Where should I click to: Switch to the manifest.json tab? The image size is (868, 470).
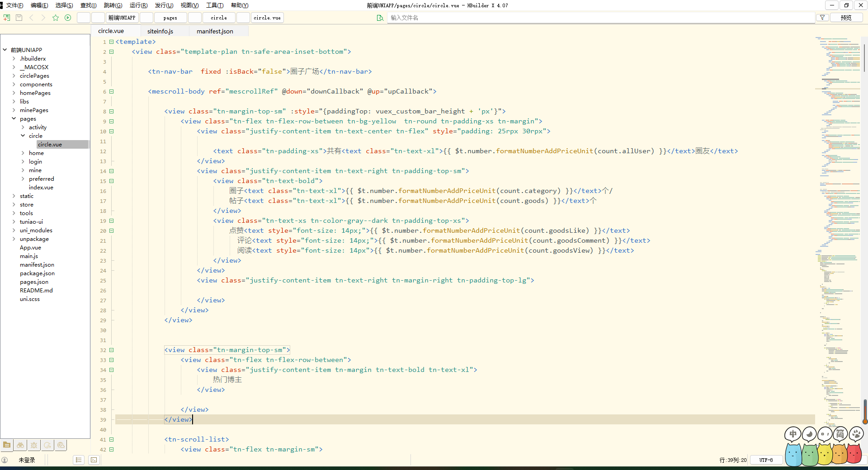tap(215, 31)
